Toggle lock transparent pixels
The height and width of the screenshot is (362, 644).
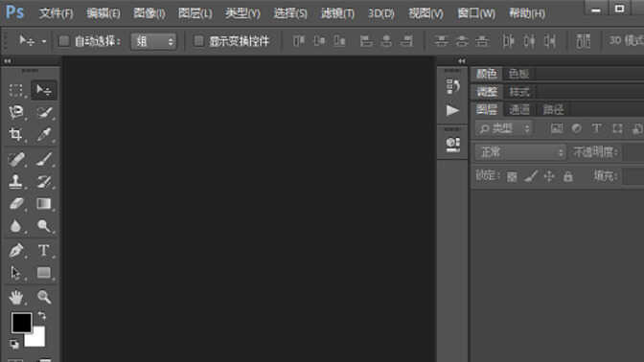click(x=512, y=177)
